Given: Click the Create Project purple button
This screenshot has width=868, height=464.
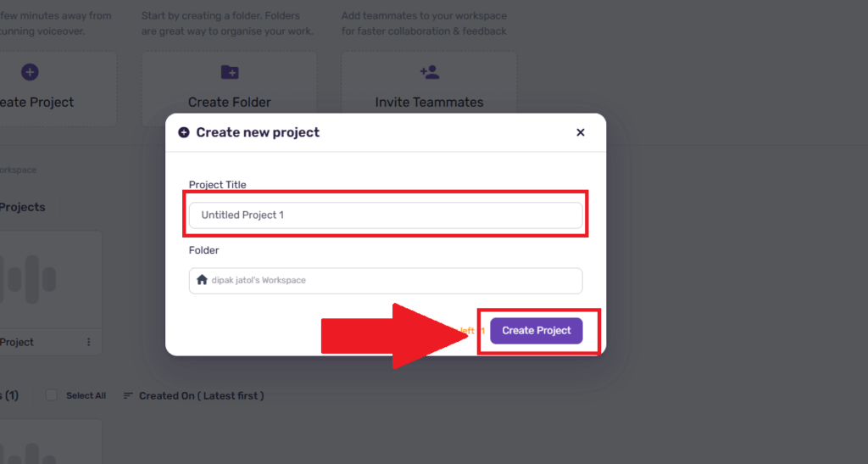Looking at the screenshot, I should [536, 331].
